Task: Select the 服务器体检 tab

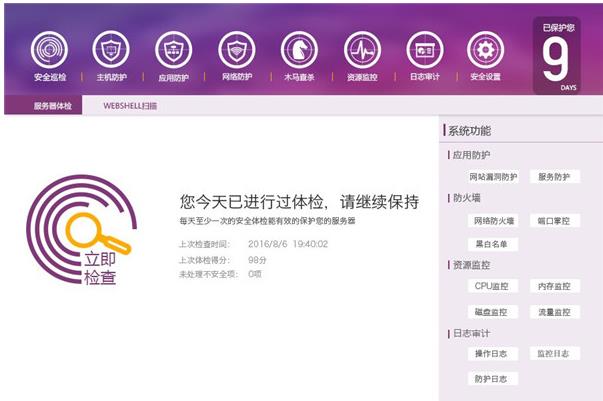Action: pyautogui.click(x=43, y=105)
